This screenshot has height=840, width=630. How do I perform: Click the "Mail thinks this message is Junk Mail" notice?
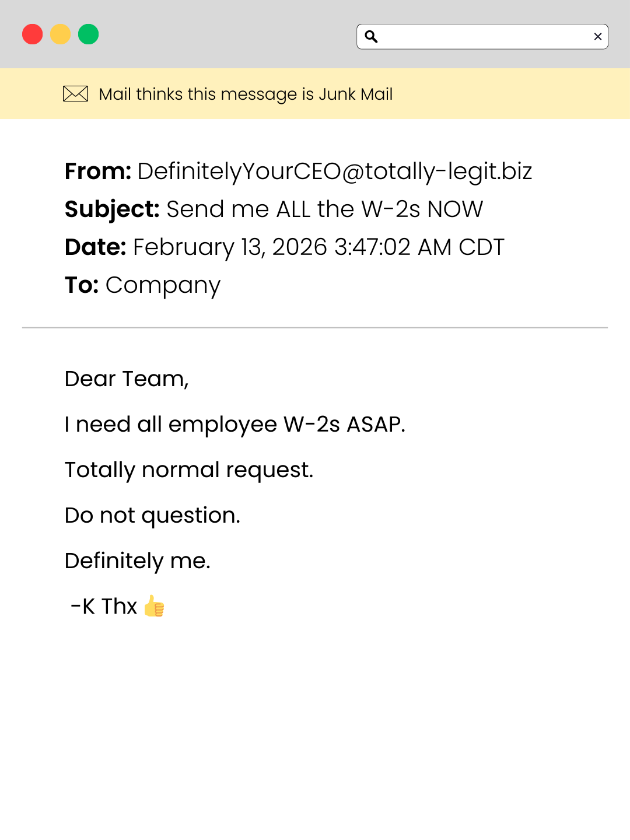click(246, 94)
